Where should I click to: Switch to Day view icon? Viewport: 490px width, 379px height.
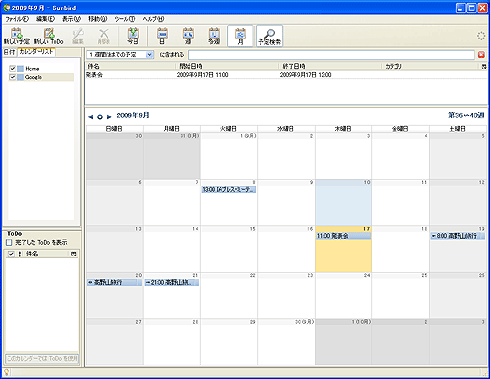point(162,33)
